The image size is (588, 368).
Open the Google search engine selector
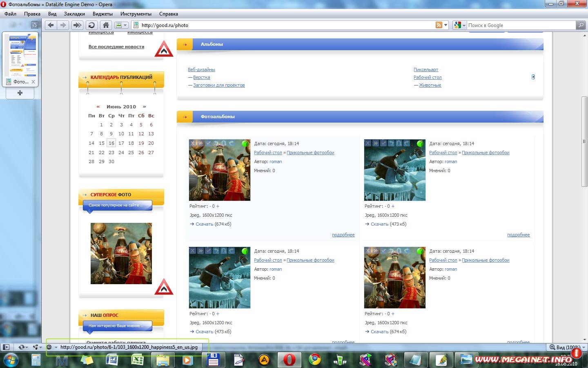[x=460, y=25]
